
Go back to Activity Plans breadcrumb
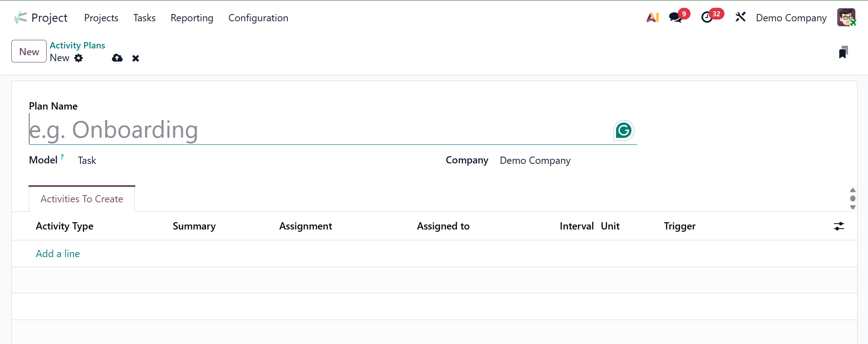(x=77, y=45)
